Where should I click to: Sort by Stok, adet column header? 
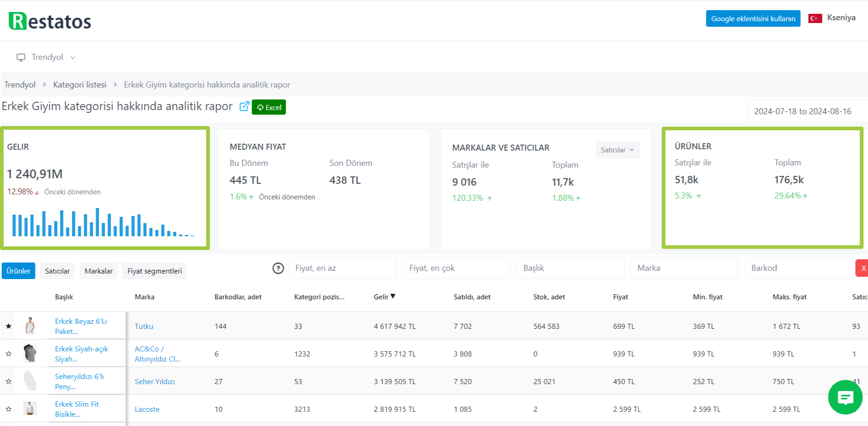tap(549, 297)
